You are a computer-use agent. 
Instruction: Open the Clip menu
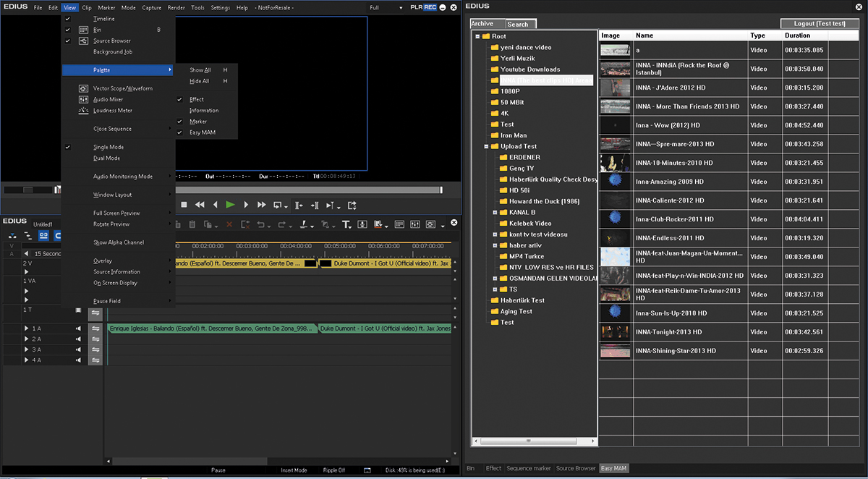(87, 7)
